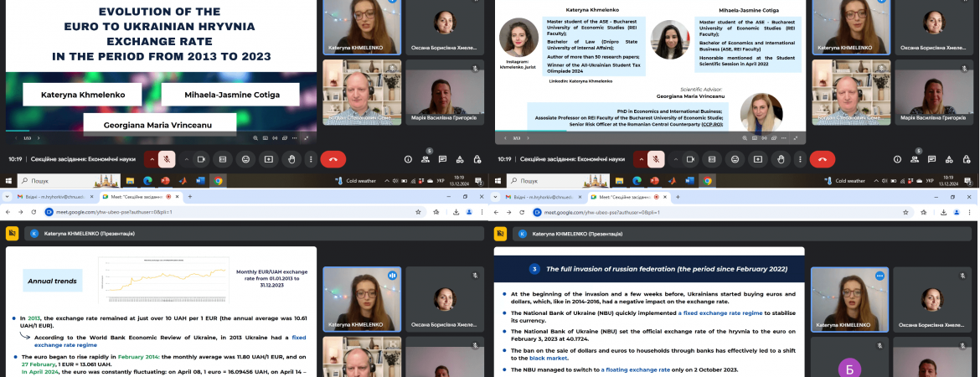Open tab search dropdown in full invasion browser

(496, 196)
